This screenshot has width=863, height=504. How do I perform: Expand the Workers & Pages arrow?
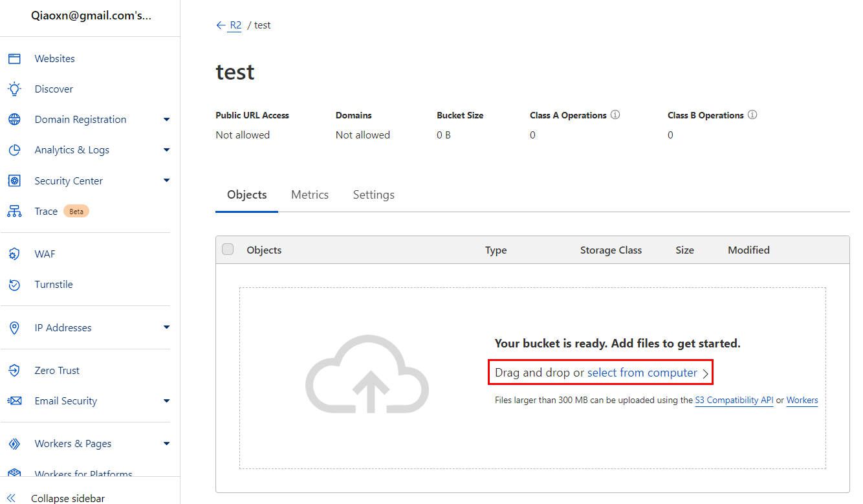[166, 444]
